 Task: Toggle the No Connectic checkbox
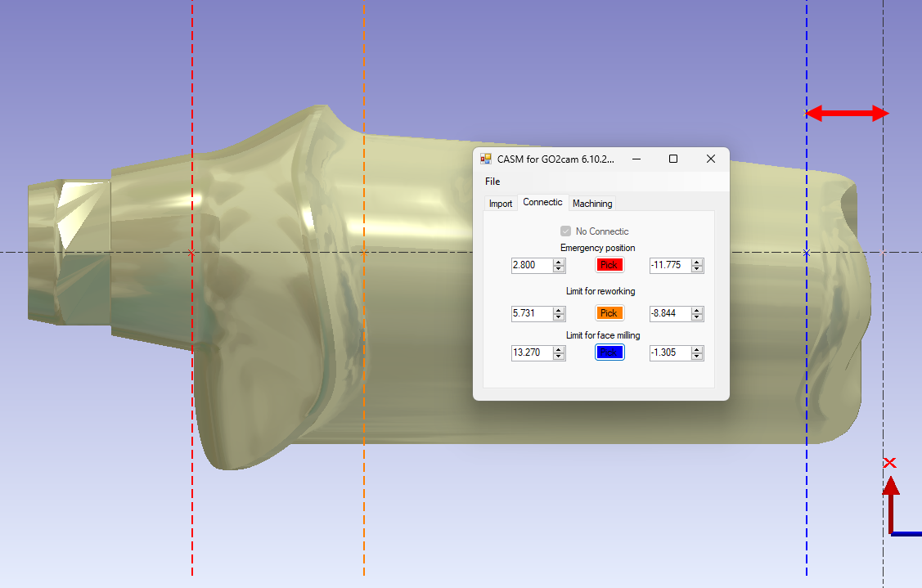(565, 231)
